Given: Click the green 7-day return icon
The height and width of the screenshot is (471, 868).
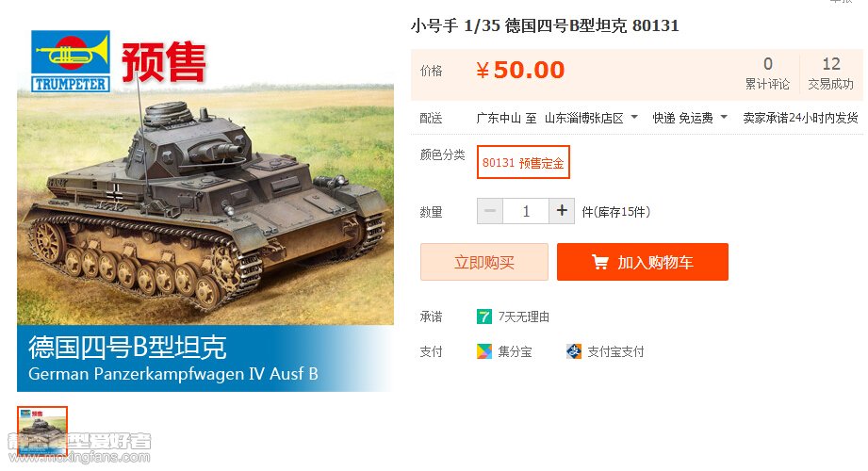Looking at the screenshot, I should coord(484,317).
